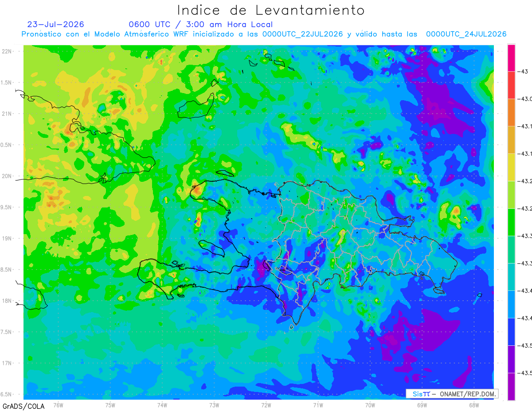
Task: Select the date text '23-Jul-2026'
Action: [55, 24]
